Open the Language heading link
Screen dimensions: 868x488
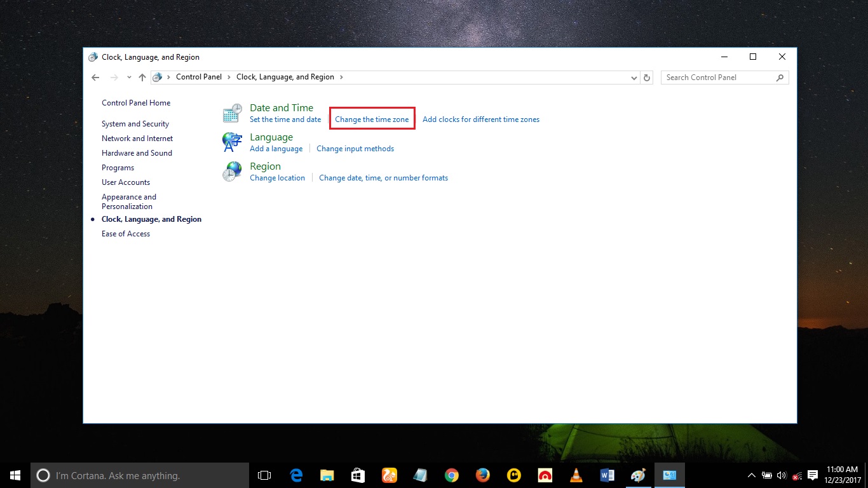(x=271, y=137)
